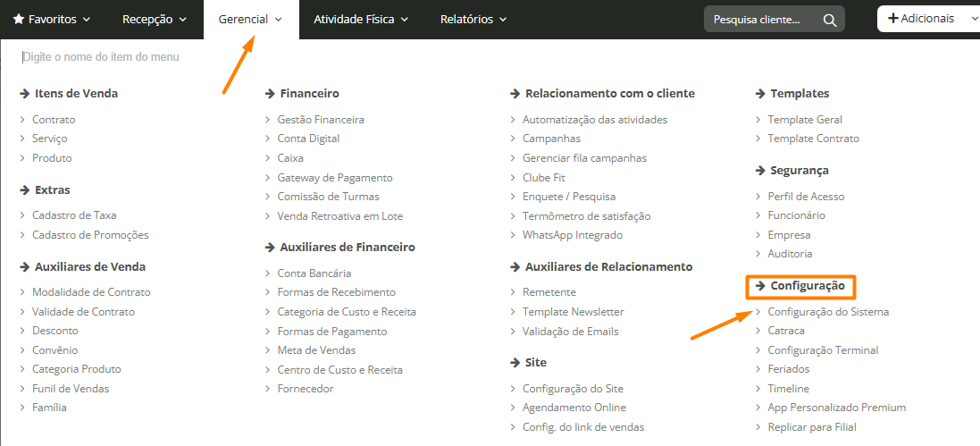Open Template Contrato
This screenshot has height=446, width=980.
click(813, 139)
